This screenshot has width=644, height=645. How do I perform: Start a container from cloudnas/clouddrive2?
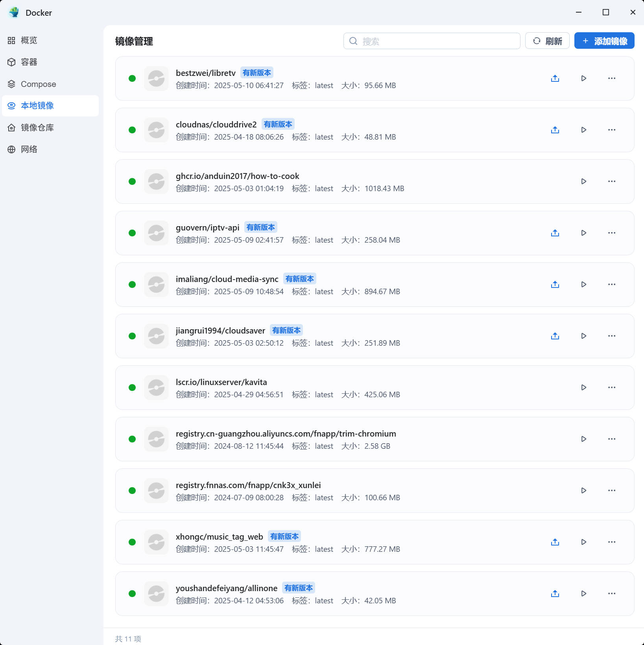pos(584,130)
